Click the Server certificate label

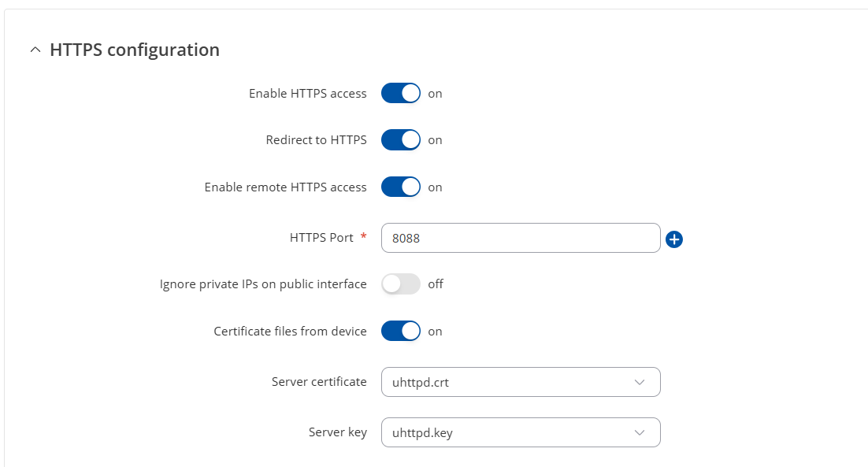(x=319, y=382)
